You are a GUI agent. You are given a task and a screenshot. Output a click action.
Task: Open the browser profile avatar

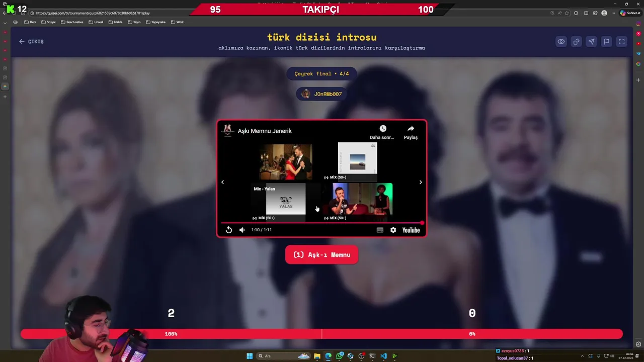[604, 13]
